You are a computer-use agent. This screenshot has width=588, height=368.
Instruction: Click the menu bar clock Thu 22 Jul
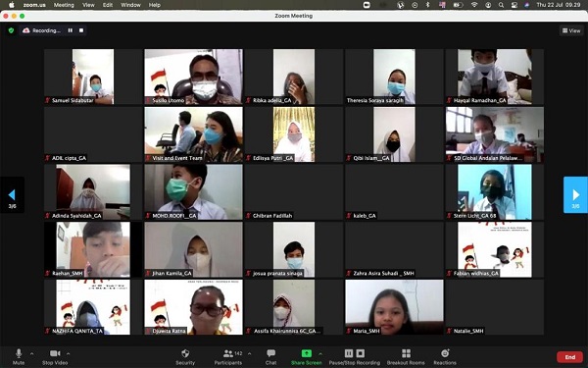[x=559, y=5]
